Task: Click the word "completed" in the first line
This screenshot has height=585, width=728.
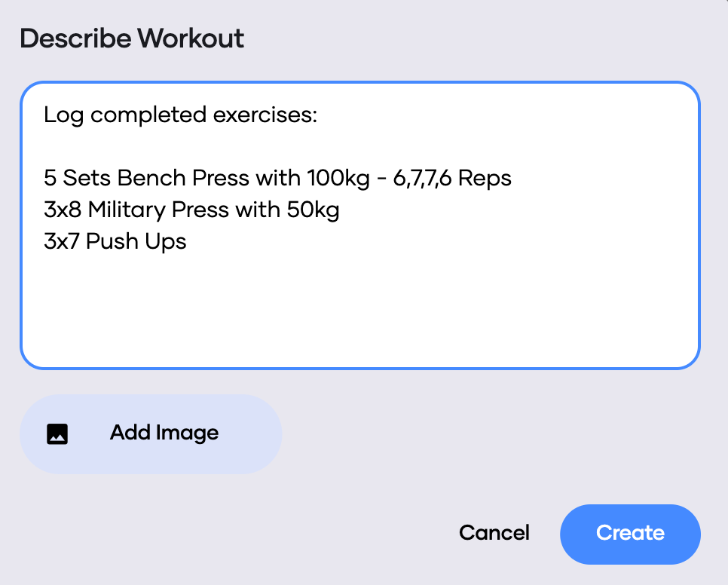Action: 153,115
